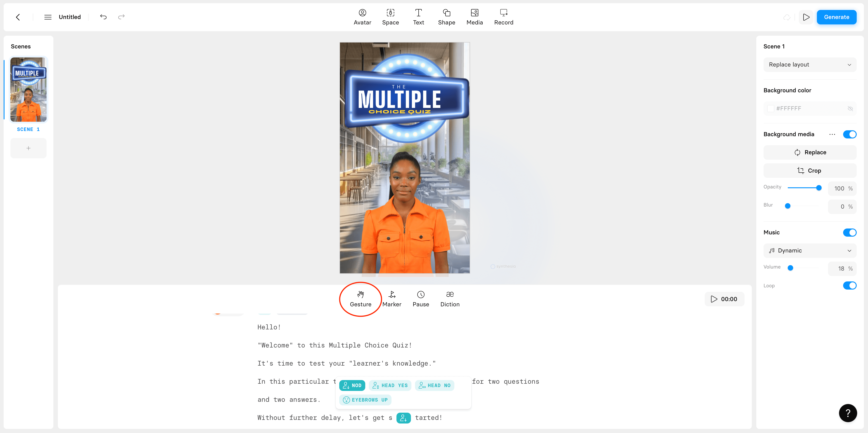Select EYEBROWS UP gesture option
868x433 pixels.
[365, 400]
